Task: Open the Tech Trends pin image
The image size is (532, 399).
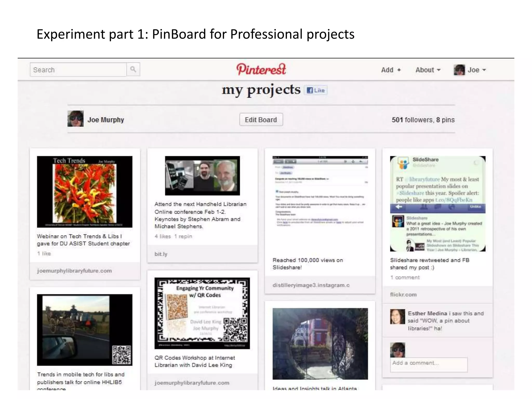Action: (85, 192)
